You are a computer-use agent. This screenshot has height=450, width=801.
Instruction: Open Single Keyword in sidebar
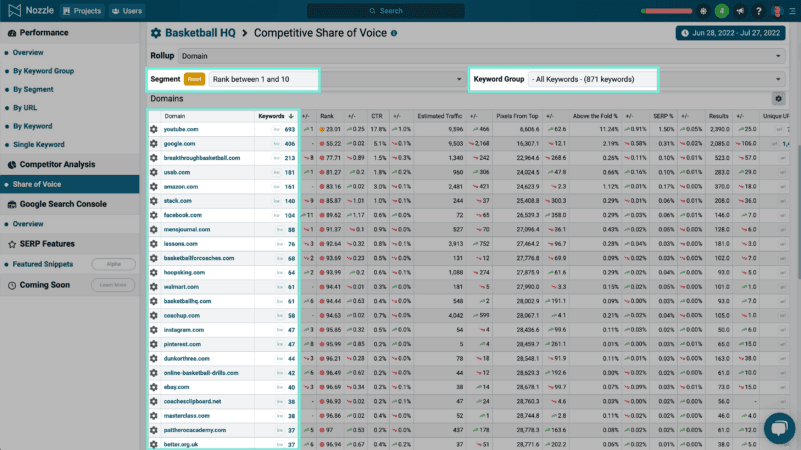coord(39,145)
